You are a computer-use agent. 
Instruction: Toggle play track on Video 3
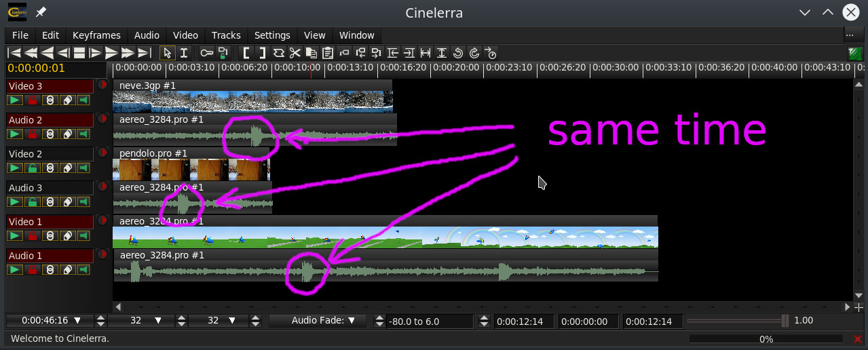point(14,100)
